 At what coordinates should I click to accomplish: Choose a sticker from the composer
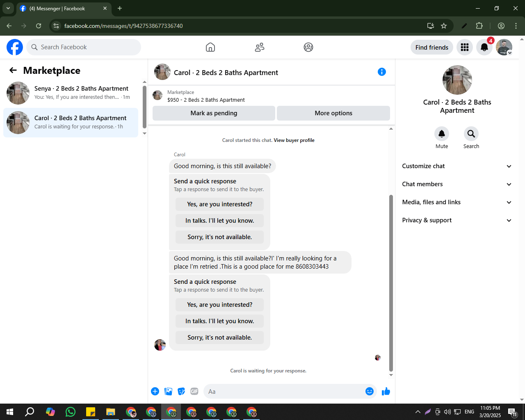click(x=181, y=391)
